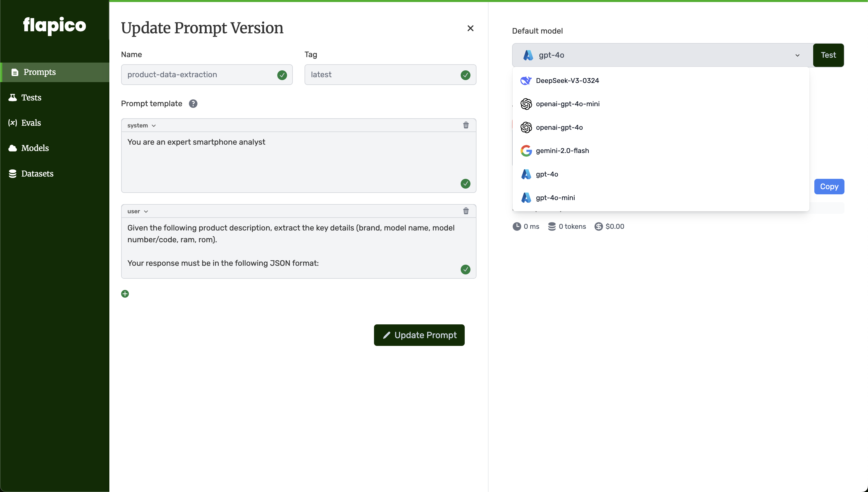Click the Prompt template help icon
868x492 pixels.
[193, 104]
